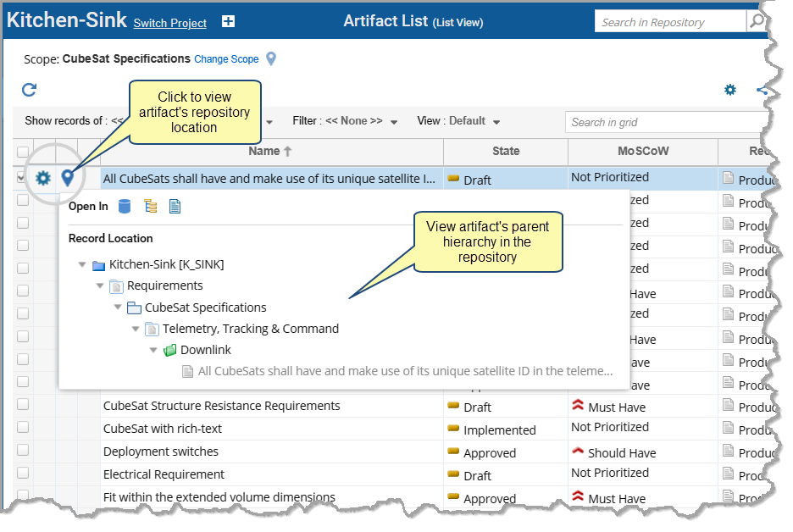The image size is (793, 532).
Task: Click Draft state icon for Electrical Requirement
Action: [453, 474]
